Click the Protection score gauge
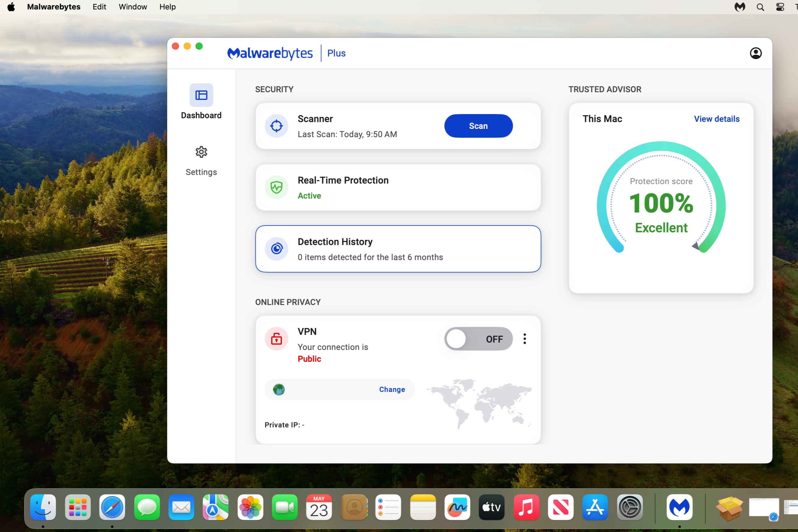The height and width of the screenshot is (532, 798). coord(661,197)
